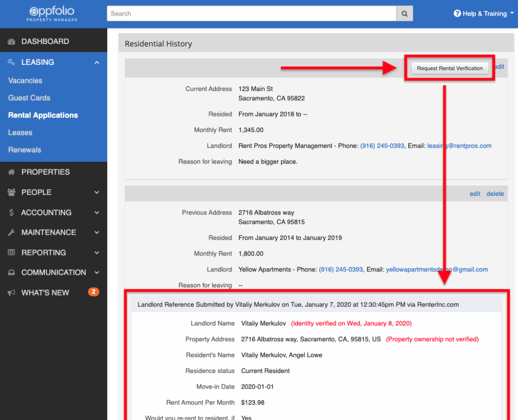Click the Request Rental Verification button
518x420 pixels.
tap(449, 68)
